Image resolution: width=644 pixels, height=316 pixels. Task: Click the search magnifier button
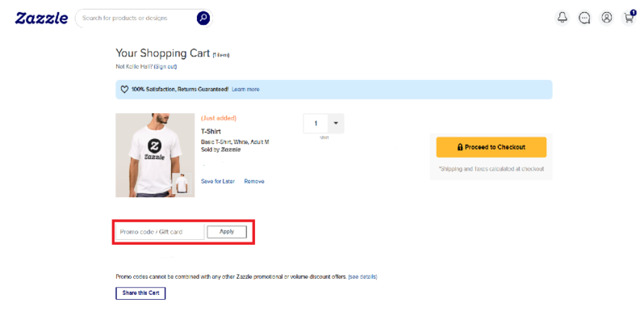point(203,18)
